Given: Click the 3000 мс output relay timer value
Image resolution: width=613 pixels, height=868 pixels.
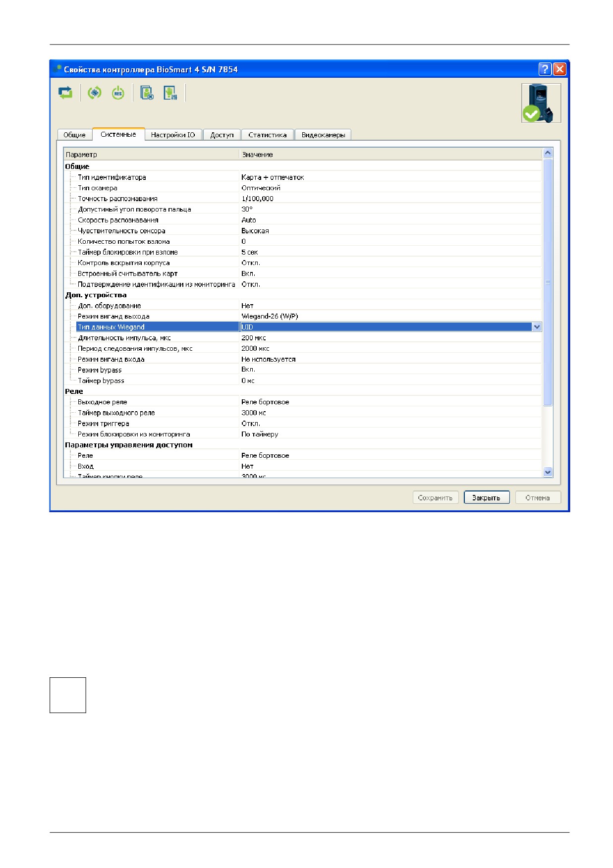Looking at the screenshot, I should (254, 413).
